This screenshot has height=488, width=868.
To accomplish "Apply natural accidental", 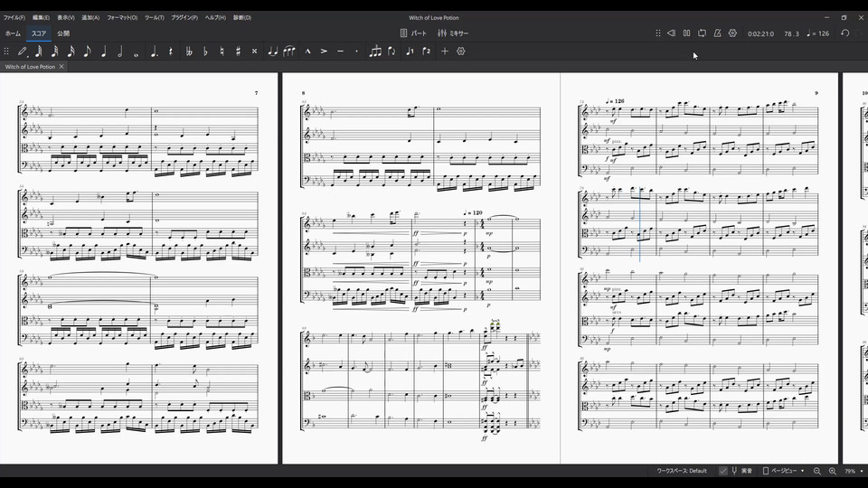I will coord(222,52).
